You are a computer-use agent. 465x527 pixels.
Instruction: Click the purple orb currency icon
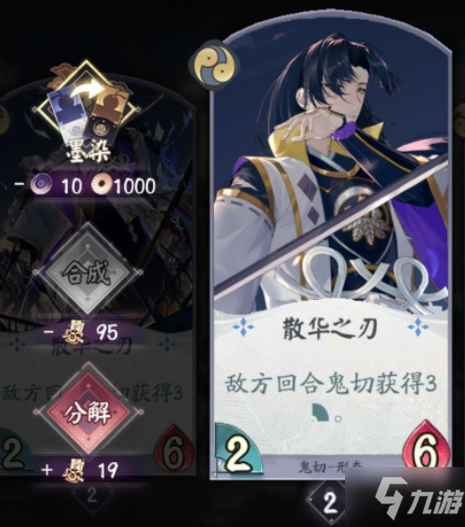(x=41, y=185)
